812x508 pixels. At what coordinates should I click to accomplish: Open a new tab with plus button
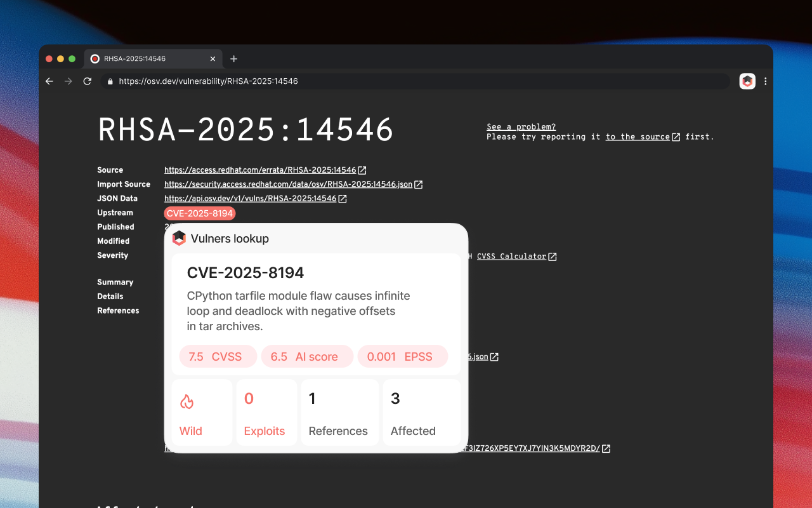(x=233, y=58)
